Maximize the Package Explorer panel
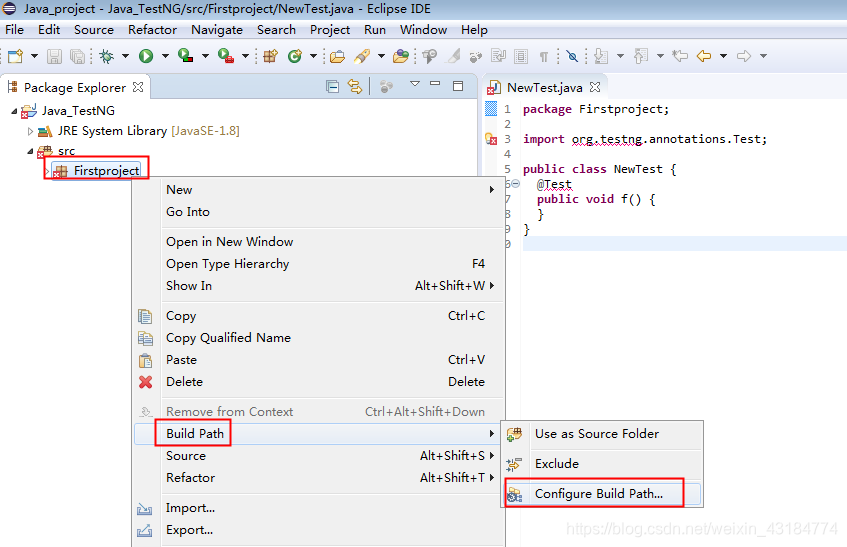Viewport: 847px width, 547px height. tap(458, 86)
